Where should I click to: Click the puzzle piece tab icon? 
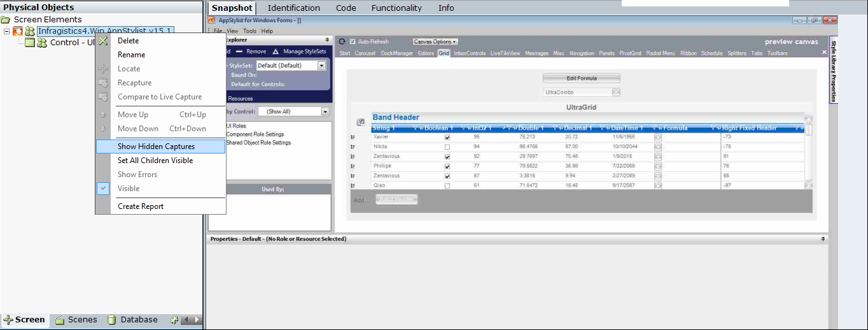coord(174,320)
